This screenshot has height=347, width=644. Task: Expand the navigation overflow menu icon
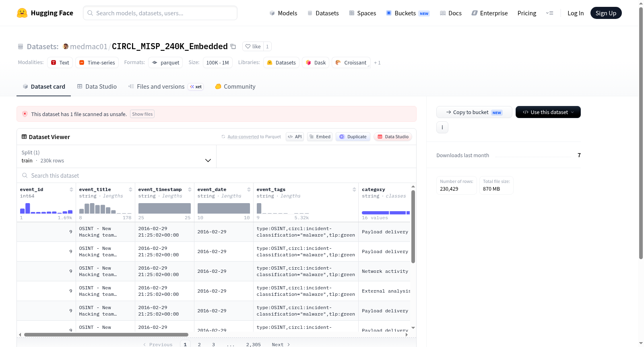click(x=549, y=13)
